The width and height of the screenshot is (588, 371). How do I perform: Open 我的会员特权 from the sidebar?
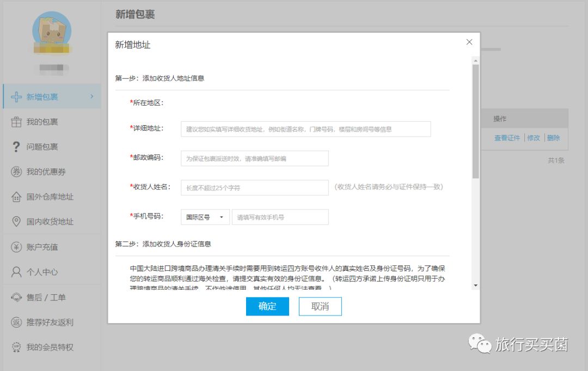point(49,347)
